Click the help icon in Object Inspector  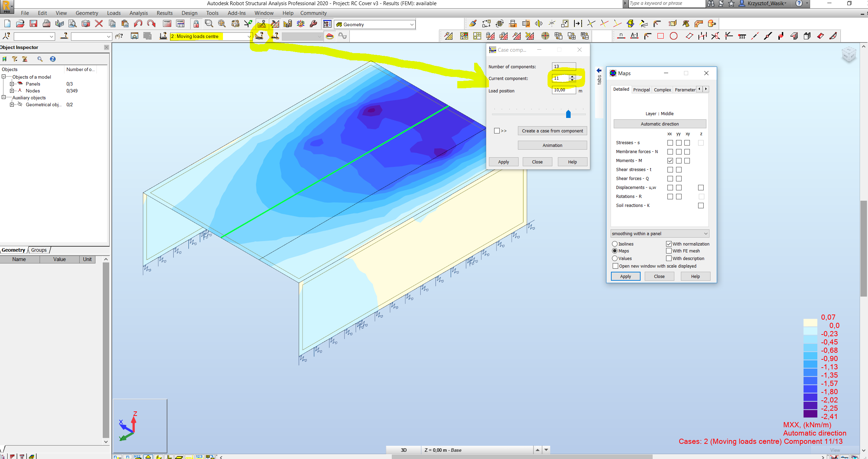point(53,59)
